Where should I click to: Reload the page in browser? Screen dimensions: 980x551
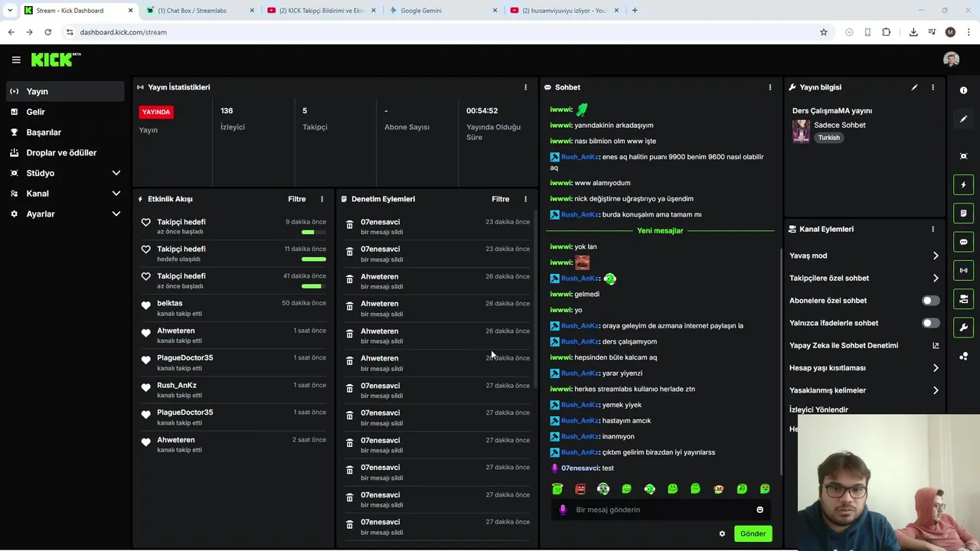(x=47, y=32)
